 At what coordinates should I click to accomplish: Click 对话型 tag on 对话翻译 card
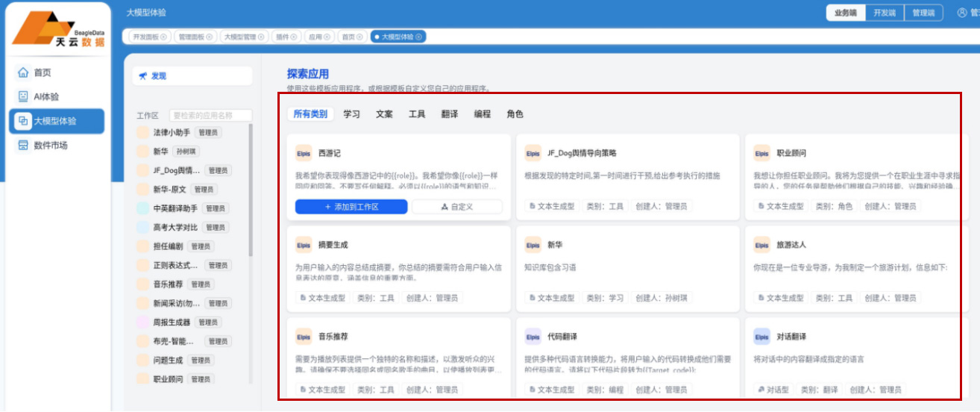[x=772, y=390]
